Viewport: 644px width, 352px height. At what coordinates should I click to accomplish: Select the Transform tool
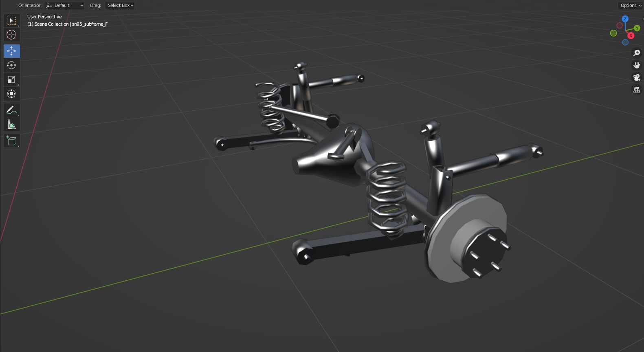coord(11,94)
